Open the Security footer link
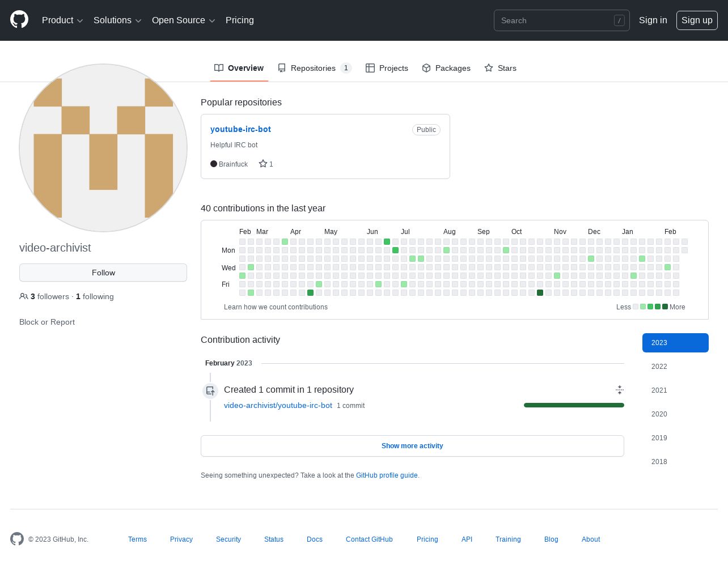Viewport: 728px width, 574px height. tap(228, 539)
